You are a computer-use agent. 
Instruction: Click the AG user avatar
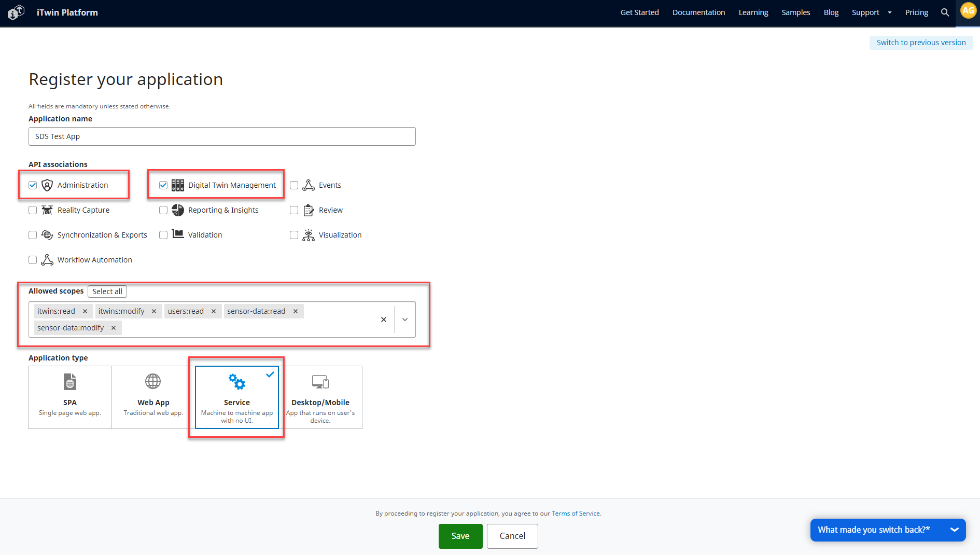(x=968, y=11)
